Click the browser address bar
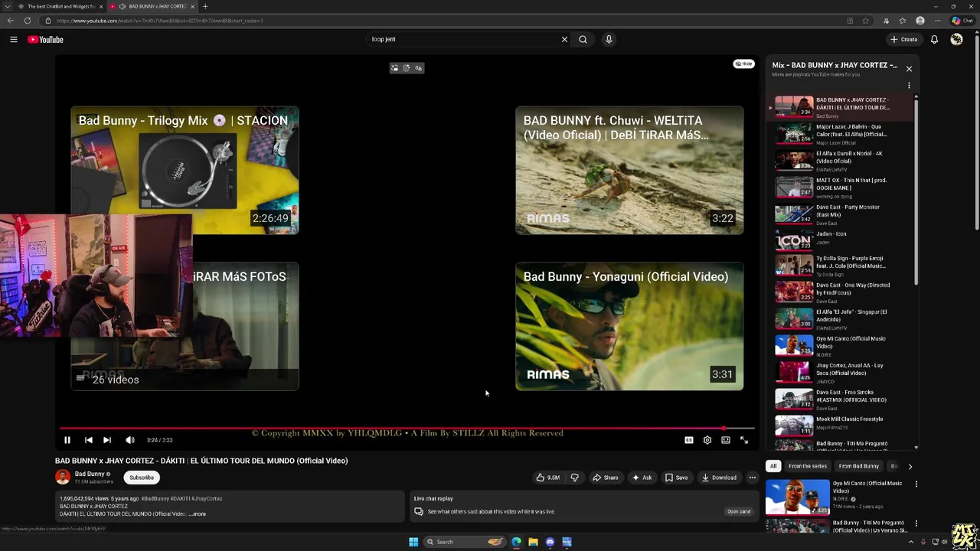 [x=444, y=21]
